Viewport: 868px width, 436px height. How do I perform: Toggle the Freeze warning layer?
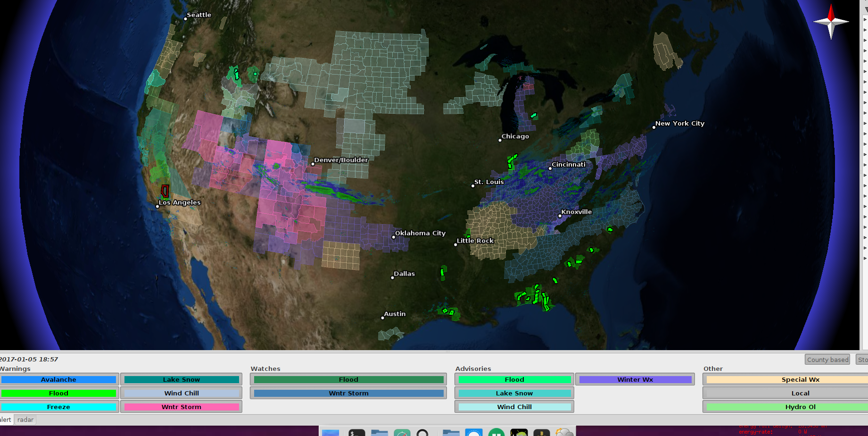click(x=58, y=407)
